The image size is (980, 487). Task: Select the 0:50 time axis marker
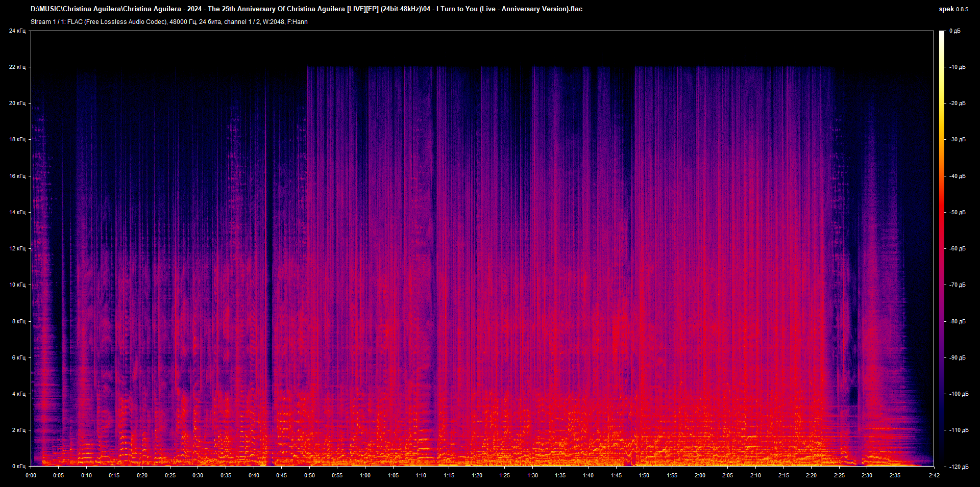pos(309,475)
